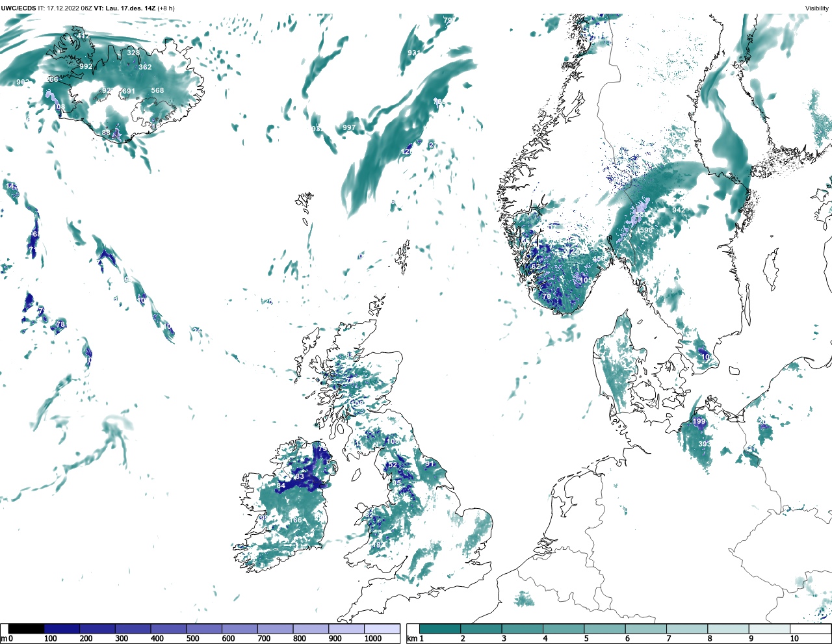
Task: Select the 7–8 km pale teal legend swatch
Action: [x=687, y=629]
